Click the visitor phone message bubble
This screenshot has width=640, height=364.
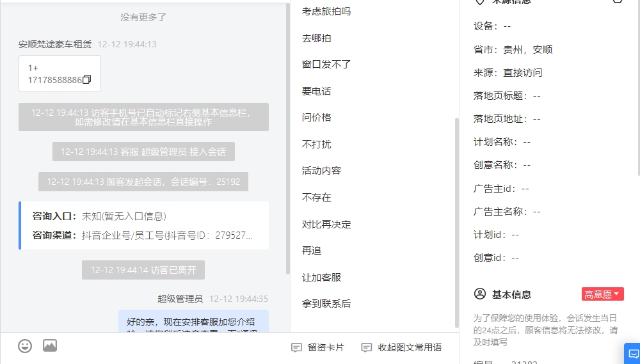(x=60, y=74)
